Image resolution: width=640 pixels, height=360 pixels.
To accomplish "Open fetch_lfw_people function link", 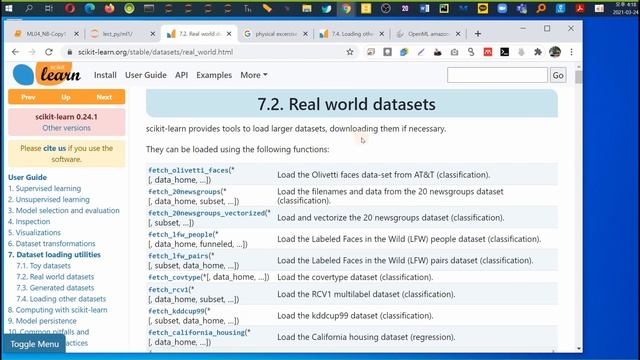I will click(x=180, y=234).
